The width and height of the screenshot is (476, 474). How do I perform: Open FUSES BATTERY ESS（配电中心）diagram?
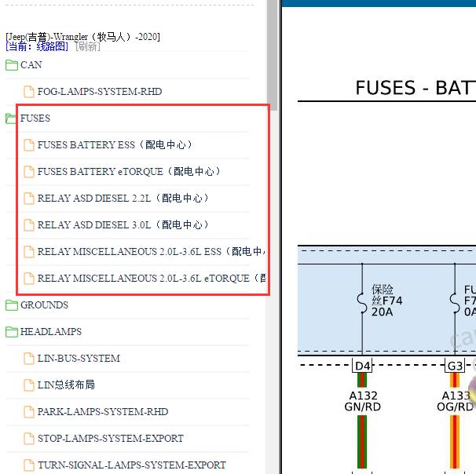(x=115, y=145)
